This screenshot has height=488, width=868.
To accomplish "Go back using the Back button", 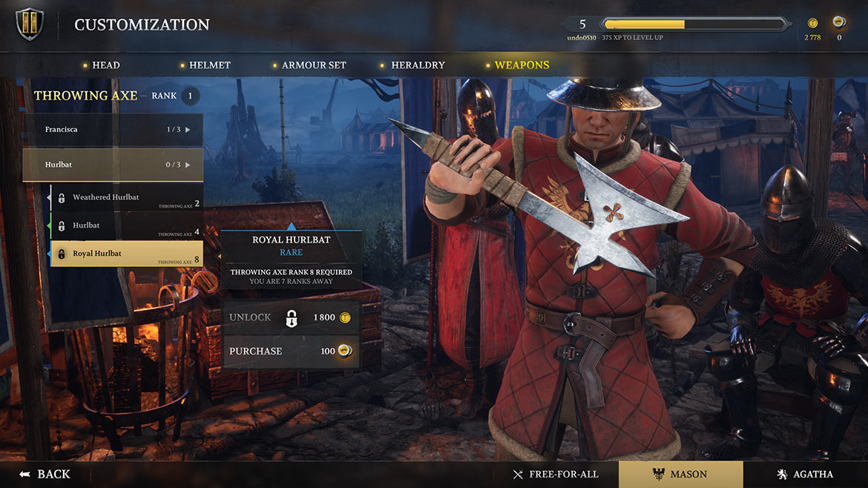I will pos(45,474).
